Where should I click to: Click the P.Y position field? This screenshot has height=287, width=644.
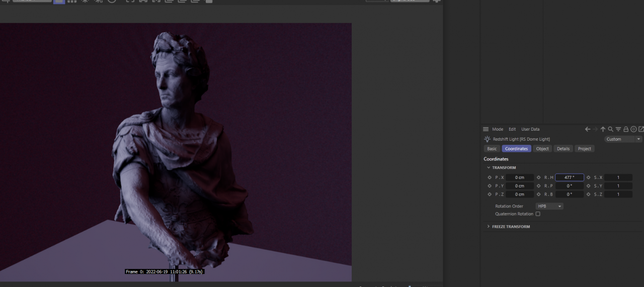520,186
